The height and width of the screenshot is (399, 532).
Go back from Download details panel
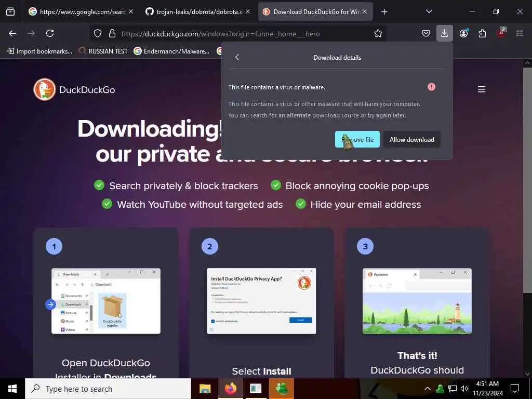click(237, 57)
